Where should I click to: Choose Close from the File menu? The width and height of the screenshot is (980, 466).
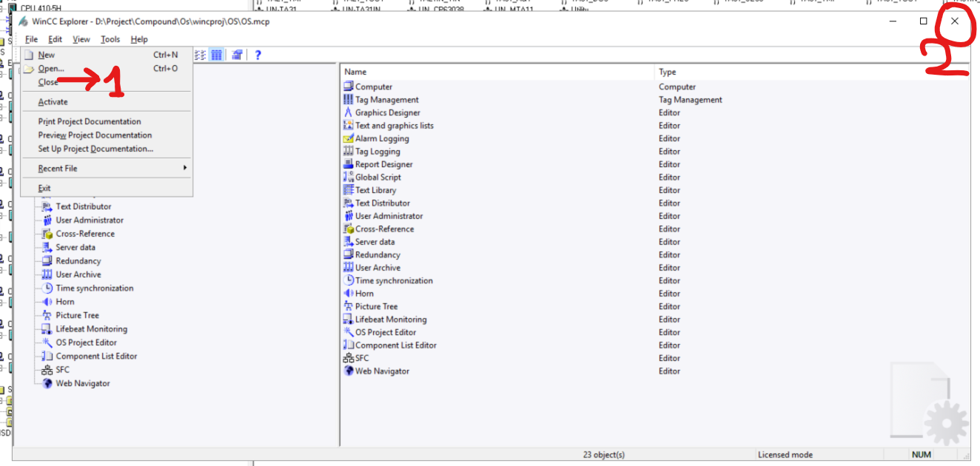pos(48,82)
